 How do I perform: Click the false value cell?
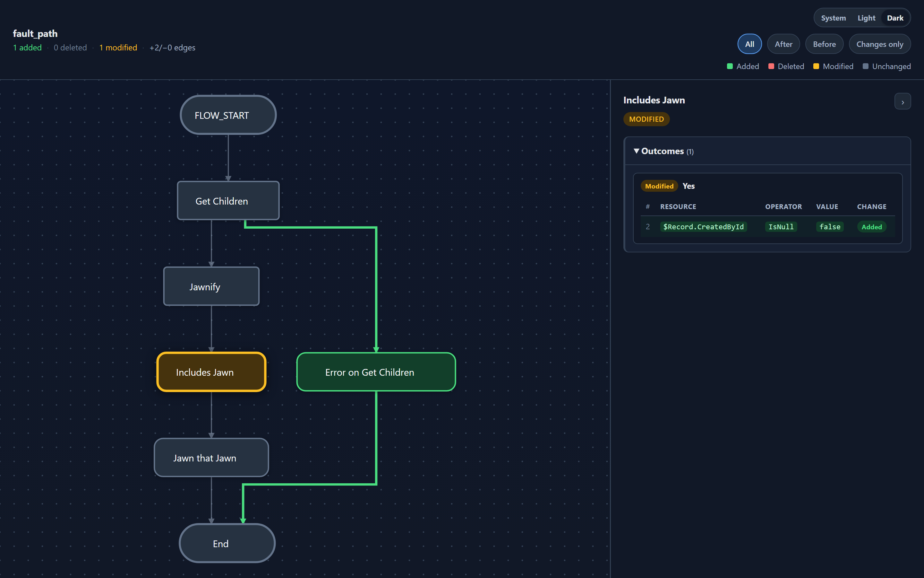[830, 227]
